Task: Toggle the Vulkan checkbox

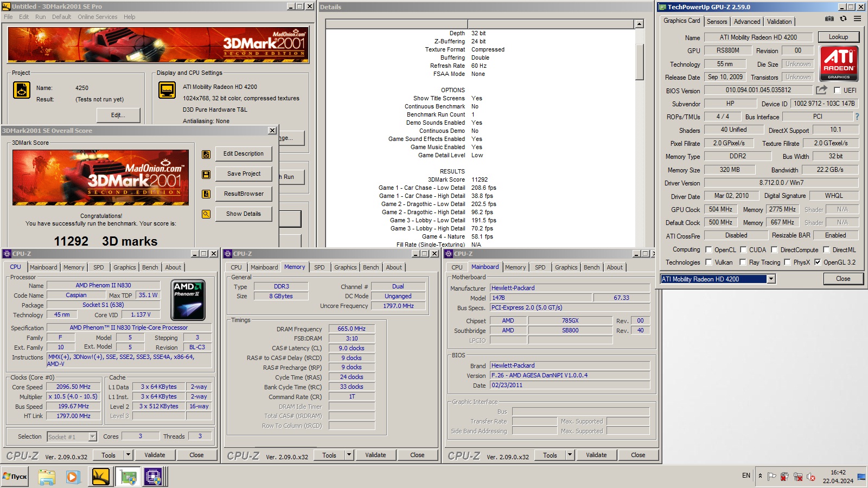Action: point(709,262)
